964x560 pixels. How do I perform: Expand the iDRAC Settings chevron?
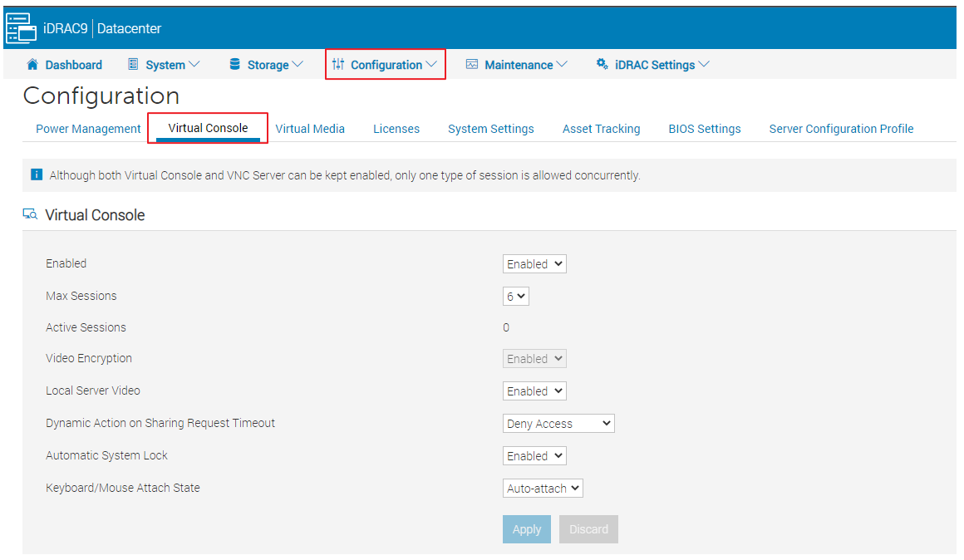(706, 64)
